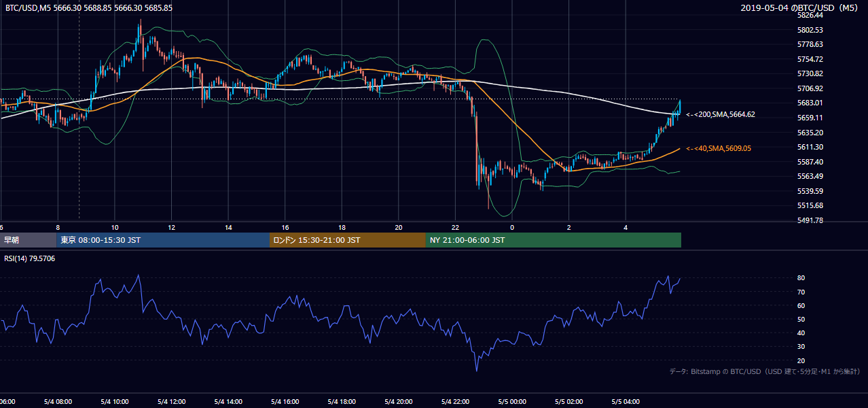Click hour label 16 under price chart
The width and height of the screenshot is (868, 408).
285,227
